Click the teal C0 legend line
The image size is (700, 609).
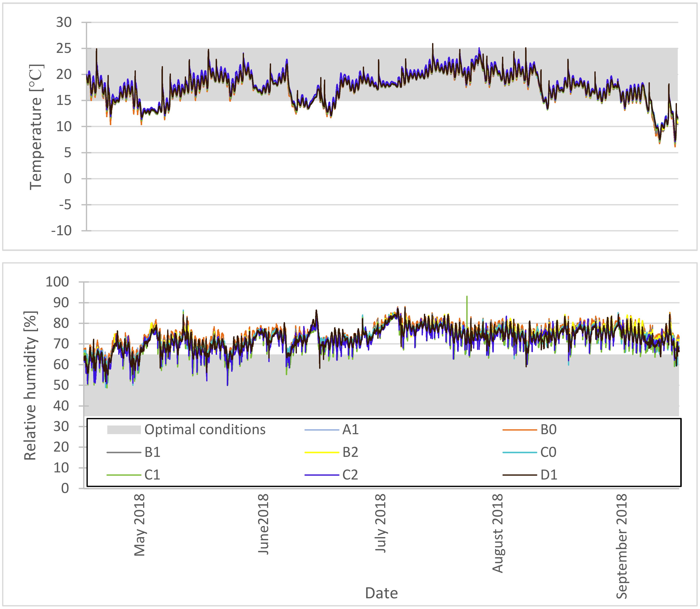point(519,453)
